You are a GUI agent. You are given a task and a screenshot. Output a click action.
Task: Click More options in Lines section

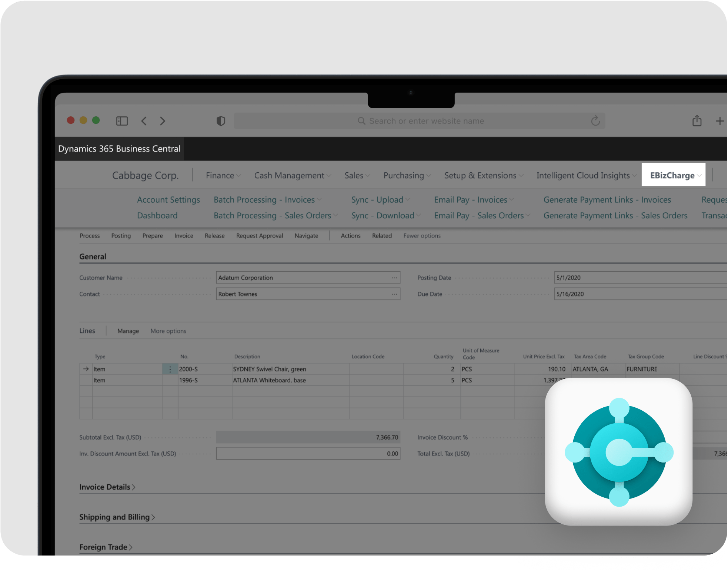pos(168,331)
